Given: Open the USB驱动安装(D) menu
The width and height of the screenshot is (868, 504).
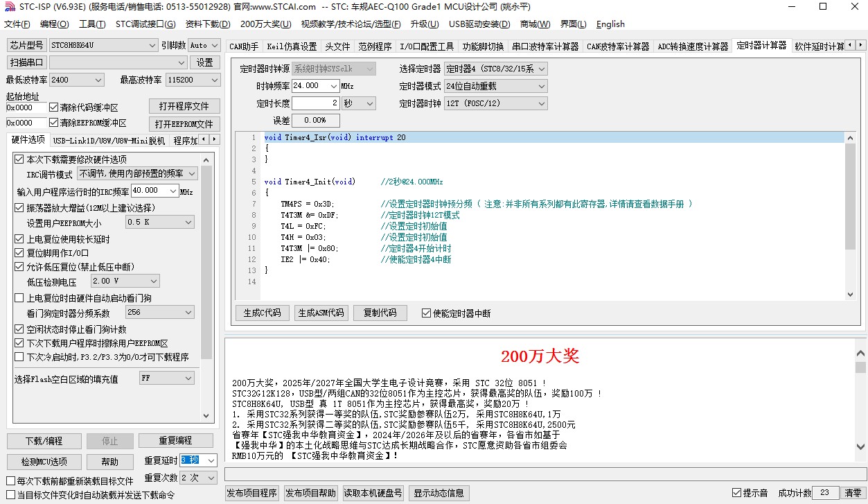Looking at the screenshot, I should click(x=479, y=24).
